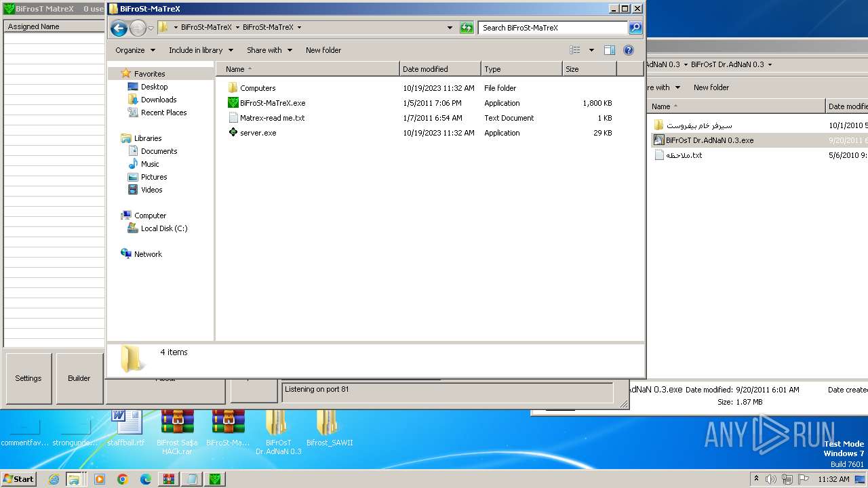Open Chrome from taskbar

123,479
